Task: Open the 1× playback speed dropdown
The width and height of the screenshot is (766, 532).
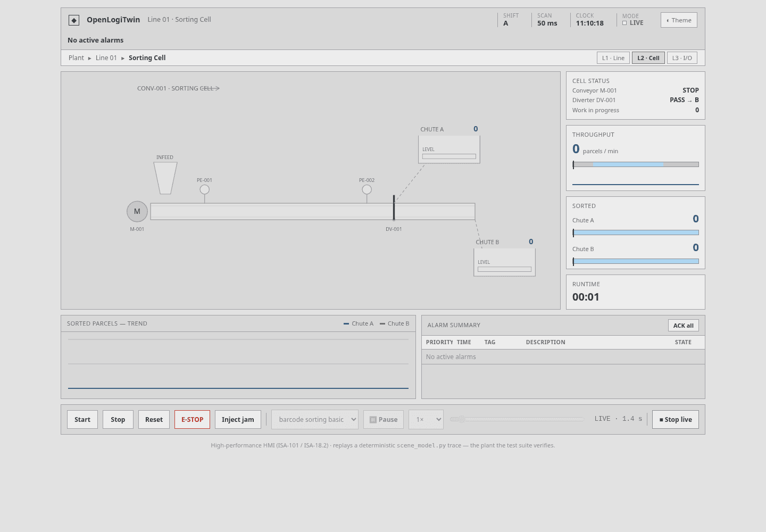Action: pos(426,419)
